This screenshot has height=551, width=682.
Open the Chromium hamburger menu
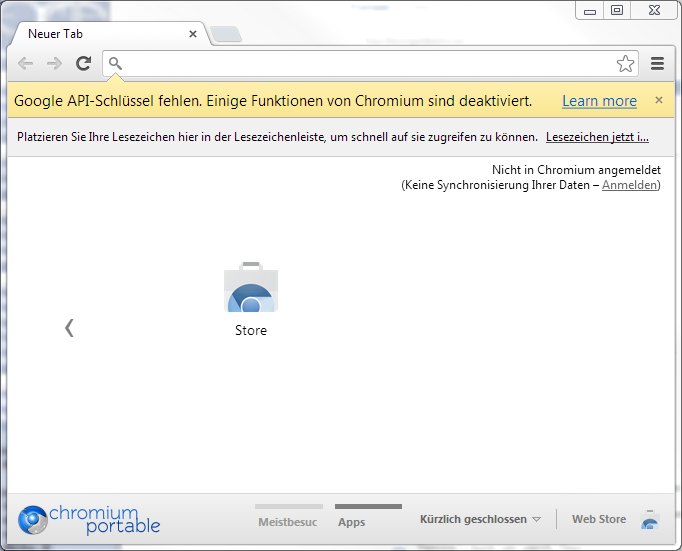click(657, 63)
